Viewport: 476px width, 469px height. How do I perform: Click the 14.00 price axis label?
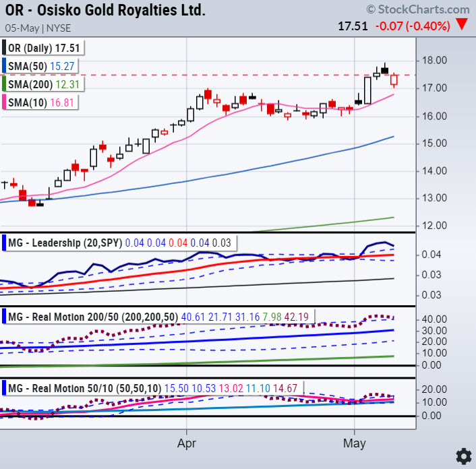[434, 170]
